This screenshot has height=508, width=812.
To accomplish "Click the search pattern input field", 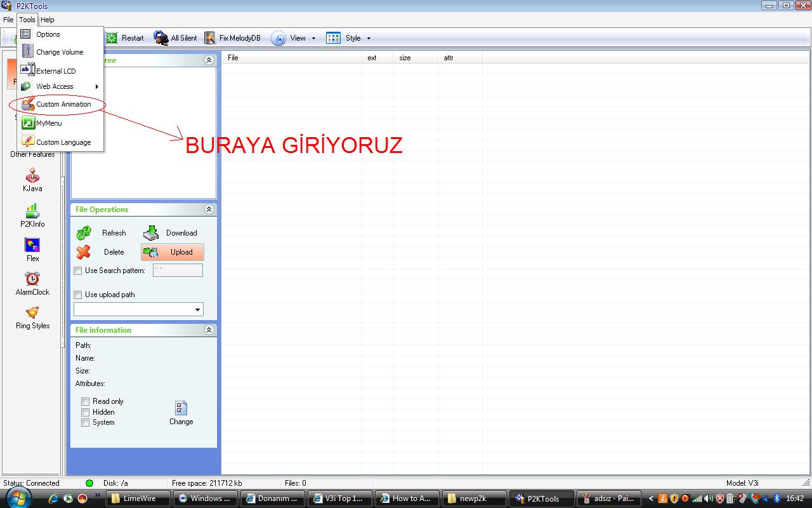I will pos(178,270).
